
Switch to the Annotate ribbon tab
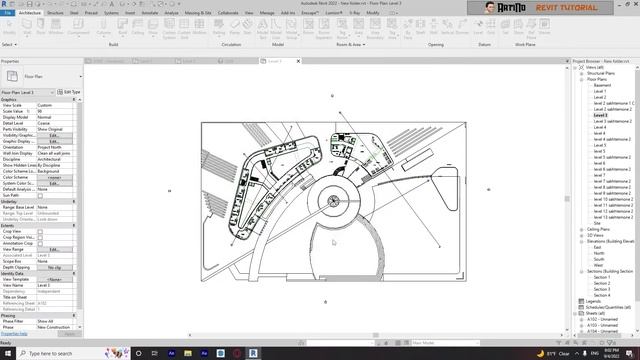pos(149,13)
